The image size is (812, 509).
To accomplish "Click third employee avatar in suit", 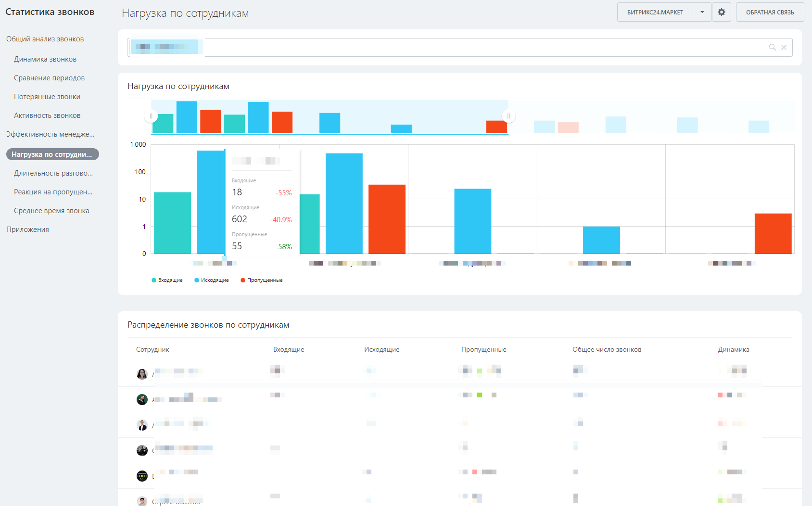I will coord(142,425).
